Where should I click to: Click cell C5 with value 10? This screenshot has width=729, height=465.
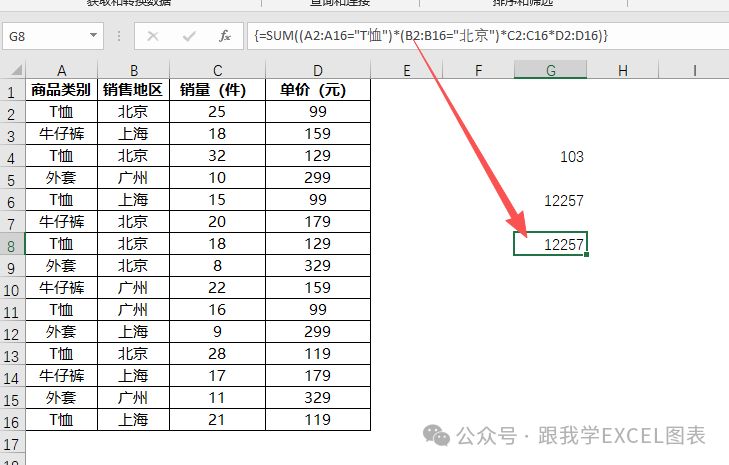[x=218, y=178]
